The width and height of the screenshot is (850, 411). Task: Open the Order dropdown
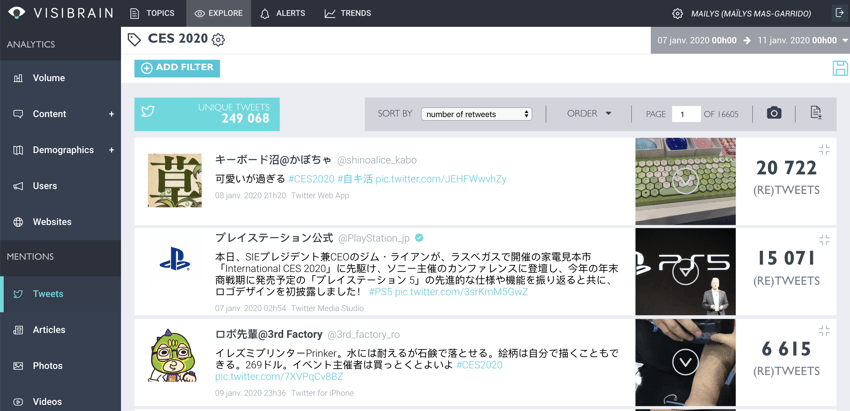pos(589,114)
